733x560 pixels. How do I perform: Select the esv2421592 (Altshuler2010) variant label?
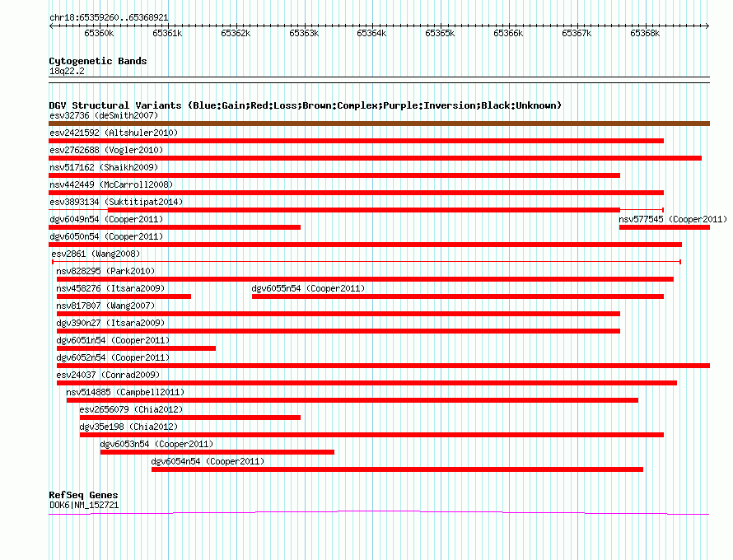(x=114, y=133)
